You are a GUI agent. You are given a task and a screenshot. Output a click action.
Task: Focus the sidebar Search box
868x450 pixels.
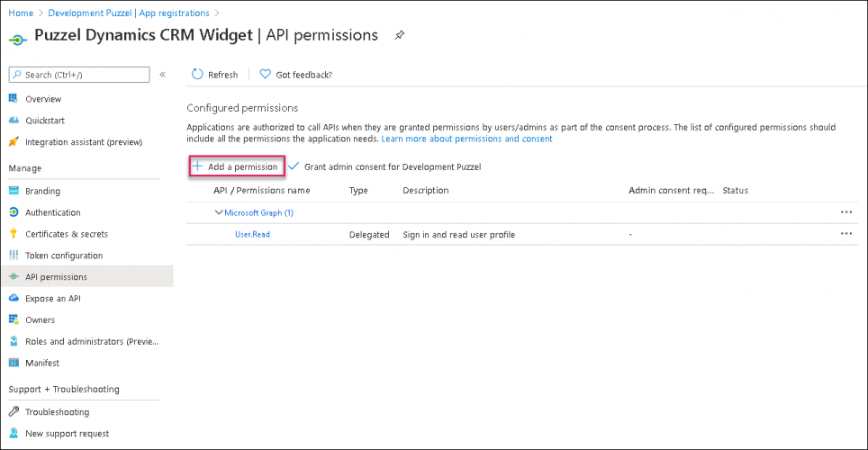click(x=81, y=75)
